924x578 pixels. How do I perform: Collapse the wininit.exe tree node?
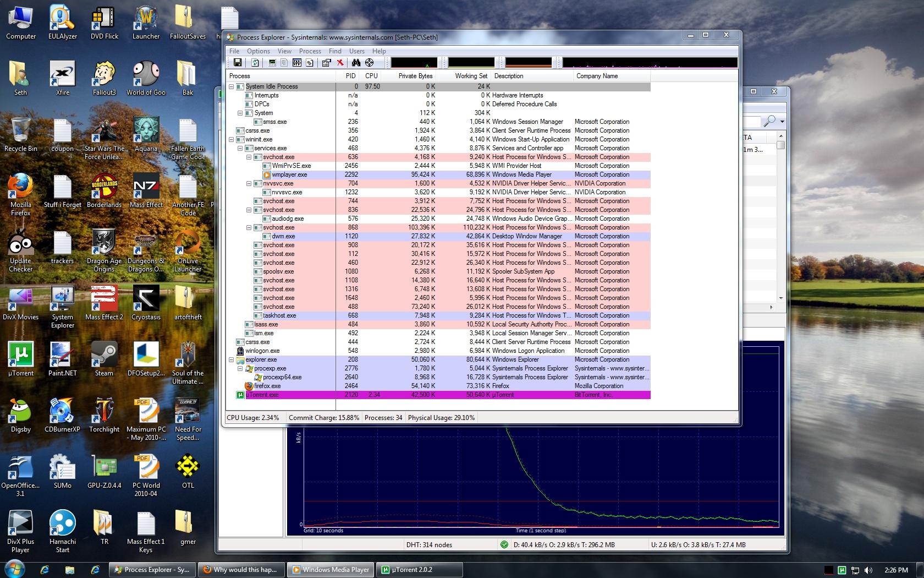[x=232, y=139]
